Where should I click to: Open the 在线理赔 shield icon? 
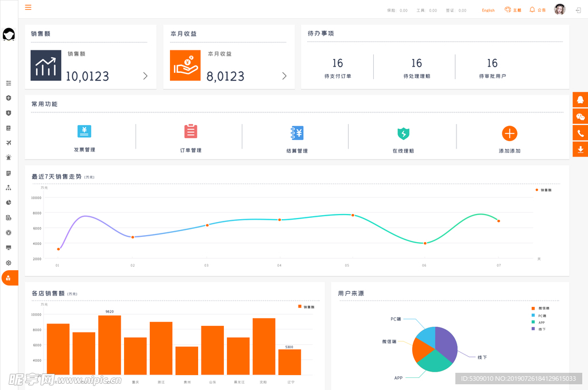click(x=403, y=134)
